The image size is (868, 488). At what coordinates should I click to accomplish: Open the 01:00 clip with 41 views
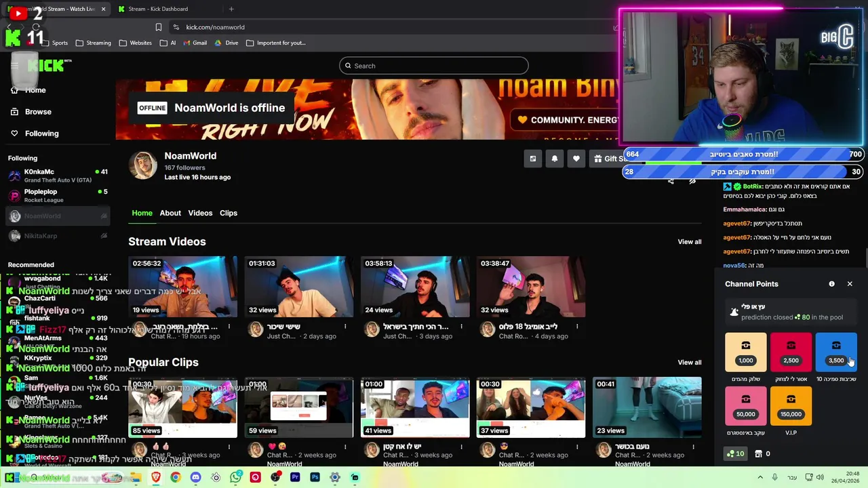click(415, 407)
